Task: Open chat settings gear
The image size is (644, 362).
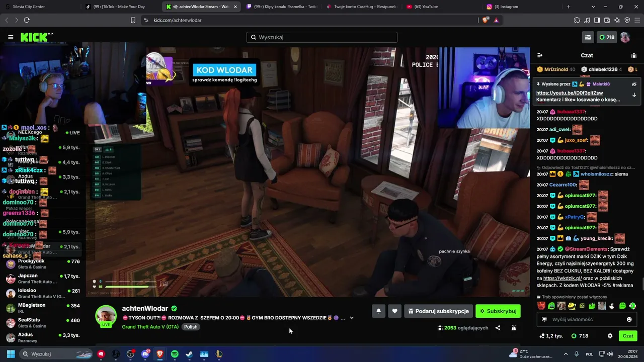Action: coord(610,336)
